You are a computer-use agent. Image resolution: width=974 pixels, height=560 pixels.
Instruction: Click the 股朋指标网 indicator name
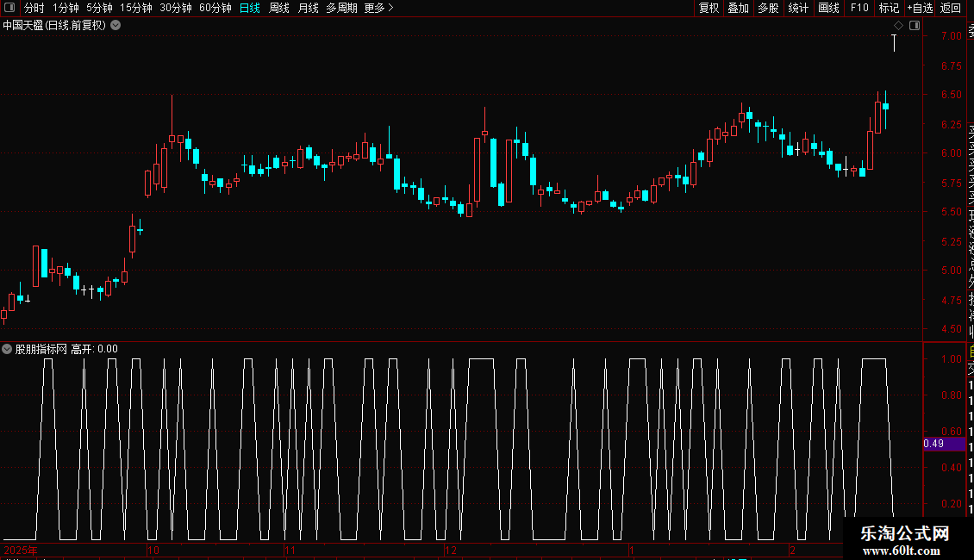click(41, 349)
